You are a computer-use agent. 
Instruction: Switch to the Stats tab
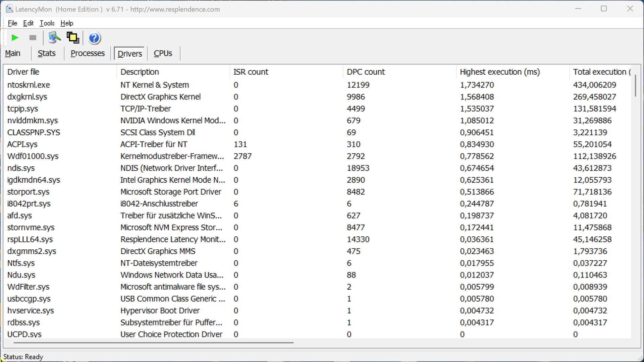(x=47, y=53)
